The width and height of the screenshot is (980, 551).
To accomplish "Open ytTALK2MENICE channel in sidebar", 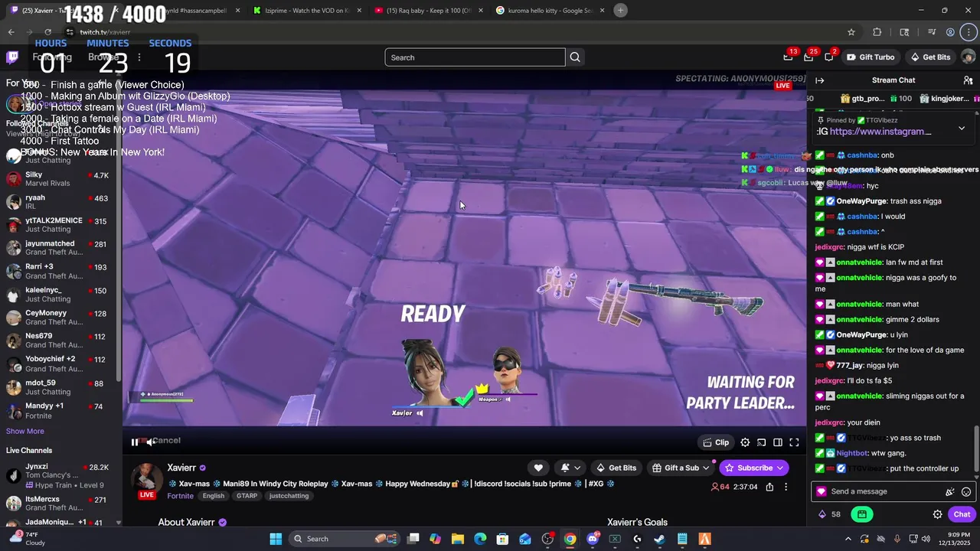I will click(59, 225).
